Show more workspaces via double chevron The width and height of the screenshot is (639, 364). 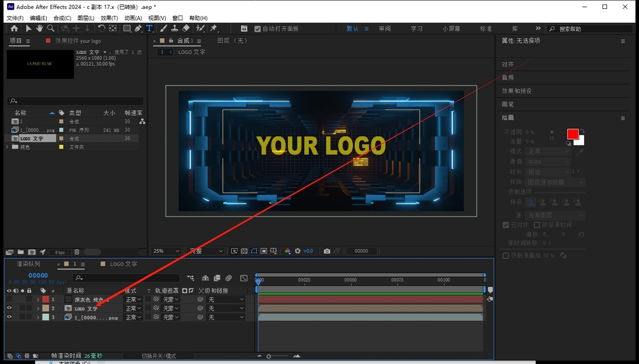[538, 29]
